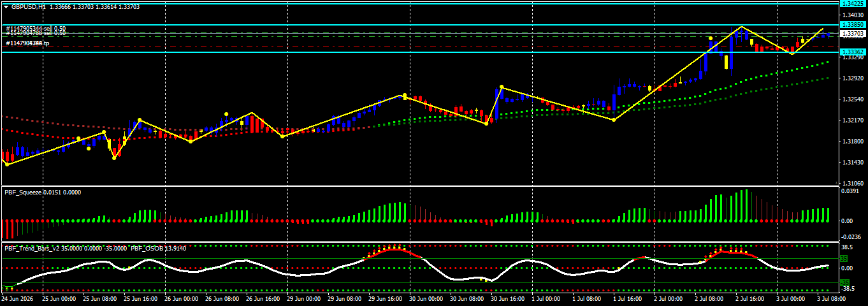Screen dimensions: 868x306
Task: Click the 1.32170 price scale value
Action: pos(852,120)
